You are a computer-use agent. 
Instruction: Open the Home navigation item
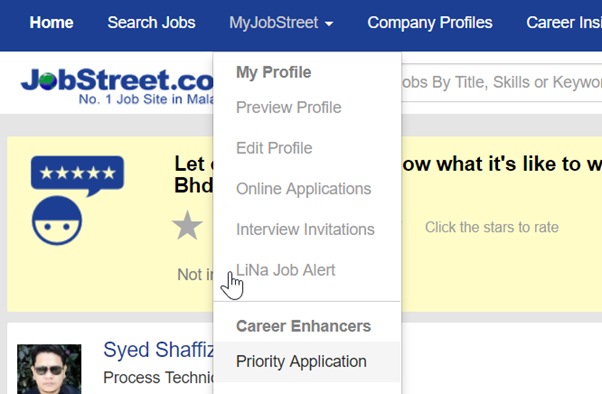[x=51, y=23]
